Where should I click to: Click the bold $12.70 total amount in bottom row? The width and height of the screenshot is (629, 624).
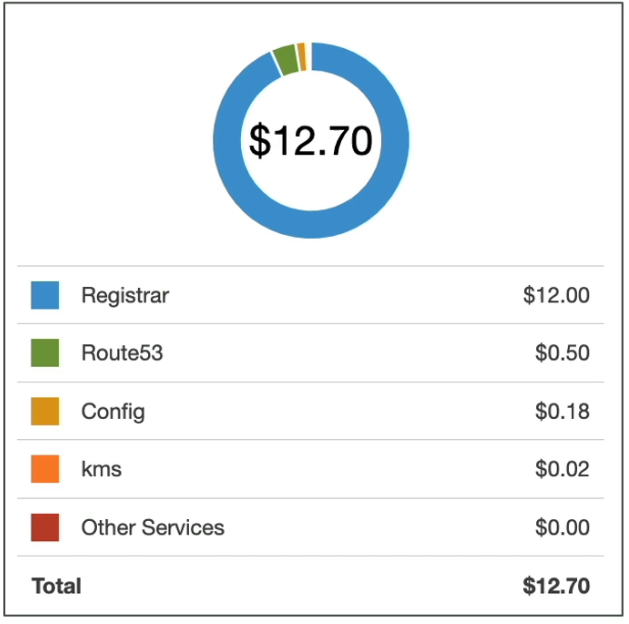pos(556,586)
